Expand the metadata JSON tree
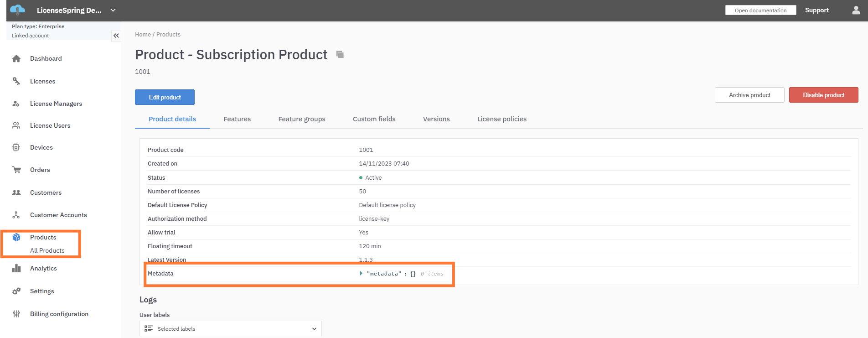Image resolution: width=868 pixels, height=338 pixels. (x=361, y=273)
